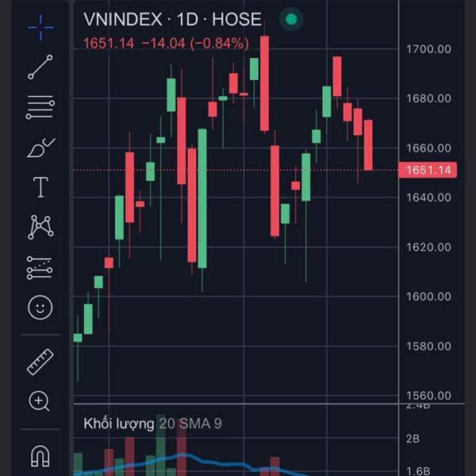Tap the green market status dot

tap(291, 19)
